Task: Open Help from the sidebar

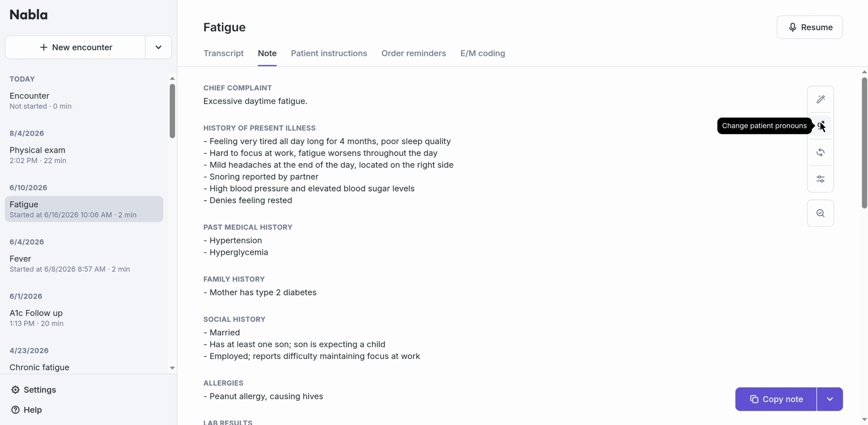Action: coord(27,410)
